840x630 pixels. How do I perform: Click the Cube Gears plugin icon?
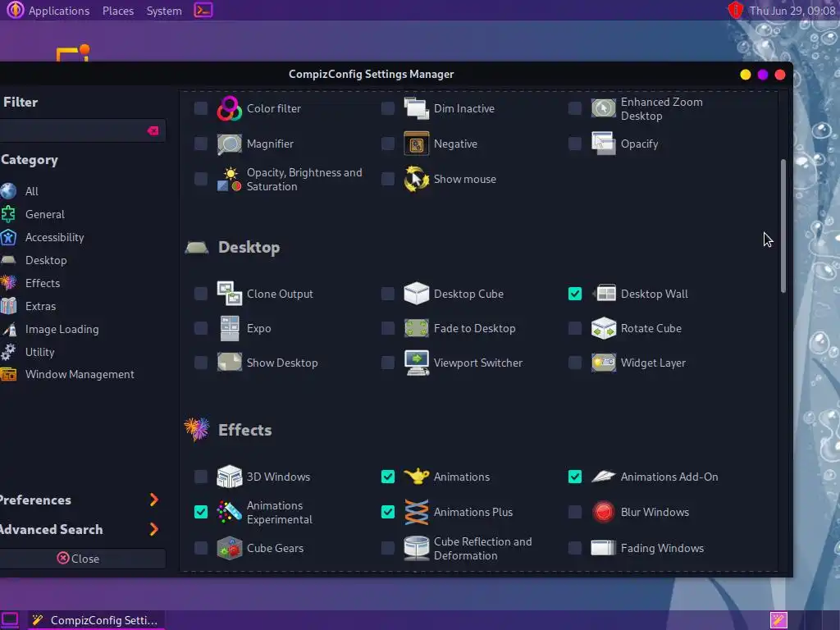(x=230, y=548)
